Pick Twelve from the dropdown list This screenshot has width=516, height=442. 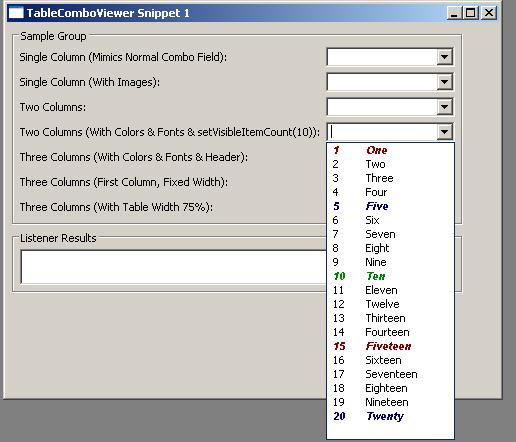pyautogui.click(x=390, y=304)
